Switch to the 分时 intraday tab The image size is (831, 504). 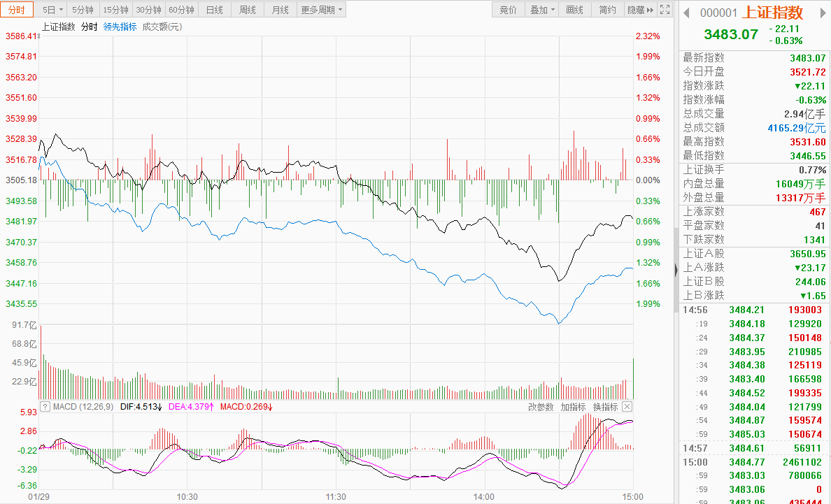17,10
